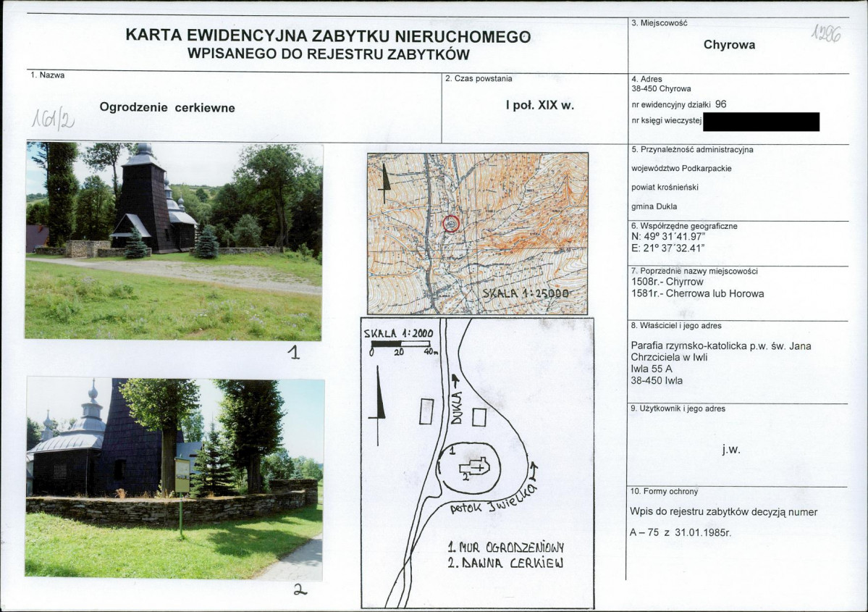The image size is (868, 612).
Task: Click the field label '1. Nazwa'
Action: click(x=48, y=75)
